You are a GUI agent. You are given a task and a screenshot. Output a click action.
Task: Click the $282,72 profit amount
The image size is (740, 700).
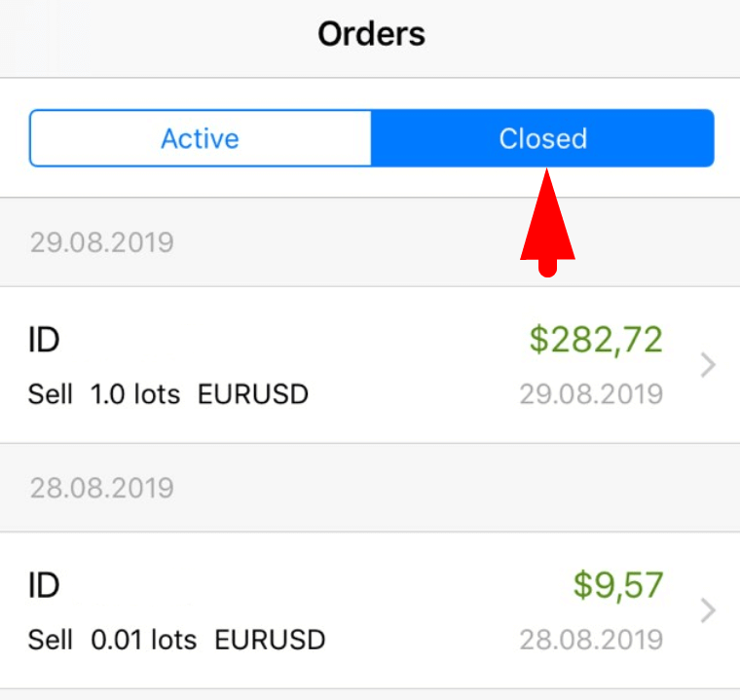[x=596, y=340]
